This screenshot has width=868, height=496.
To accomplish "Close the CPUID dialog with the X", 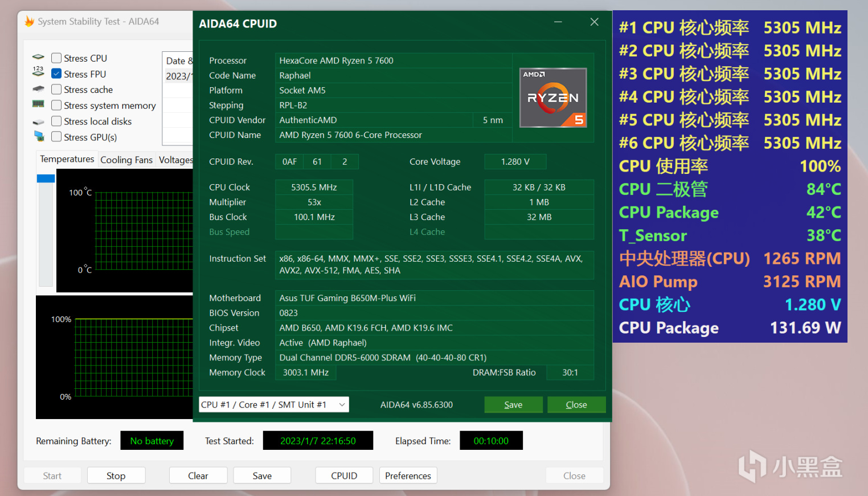I will coord(595,22).
